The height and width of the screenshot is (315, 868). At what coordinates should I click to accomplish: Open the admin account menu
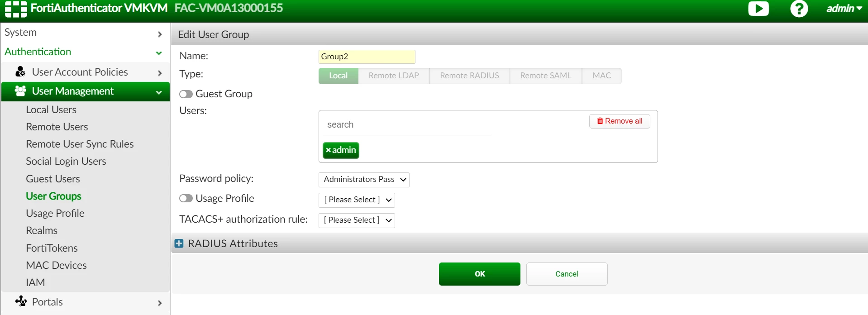point(844,9)
